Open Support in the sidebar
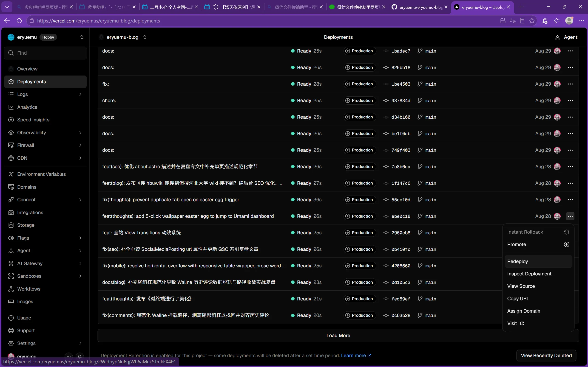Screen dimensions: 588x367 pos(45,330)
